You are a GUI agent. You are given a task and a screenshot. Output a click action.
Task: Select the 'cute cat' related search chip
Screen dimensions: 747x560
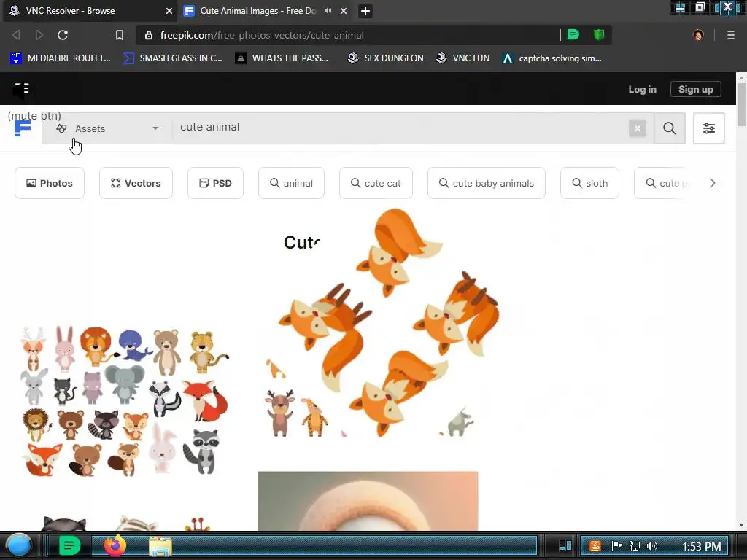pos(376,183)
